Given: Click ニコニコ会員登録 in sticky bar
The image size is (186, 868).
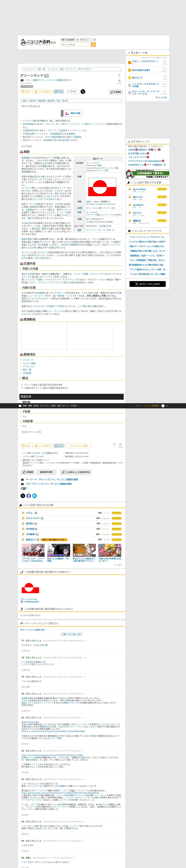Looking at the screenshot, I should pyautogui.click(x=152, y=406).
